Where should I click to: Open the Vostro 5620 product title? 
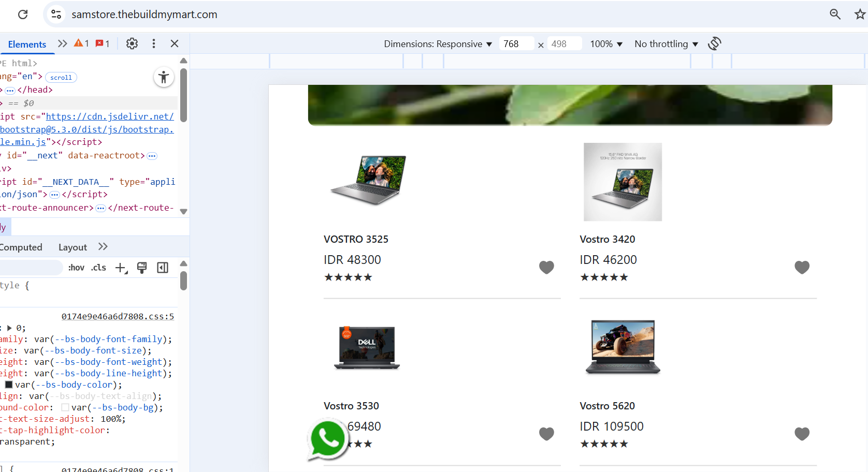click(607, 406)
